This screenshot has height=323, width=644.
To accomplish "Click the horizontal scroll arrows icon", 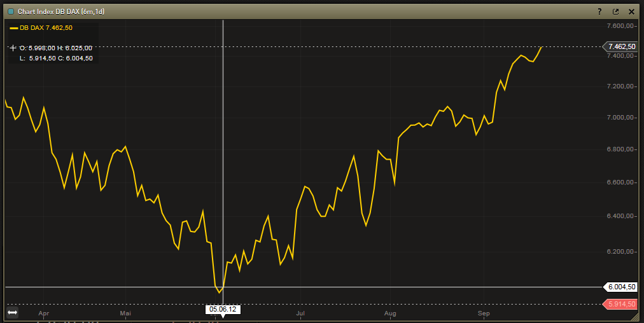I will (12, 313).
